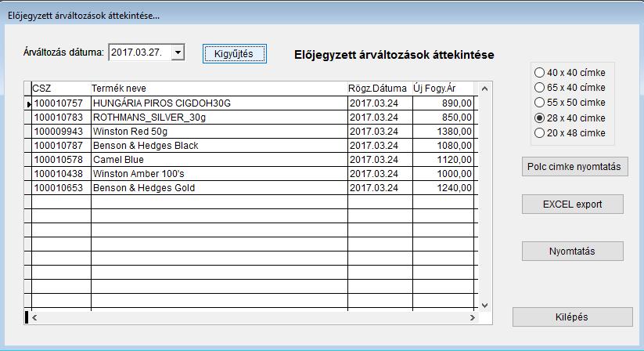This screenshot has width=644, height=351.
Task: Click the CSZ column header
Action: [61, 89]
